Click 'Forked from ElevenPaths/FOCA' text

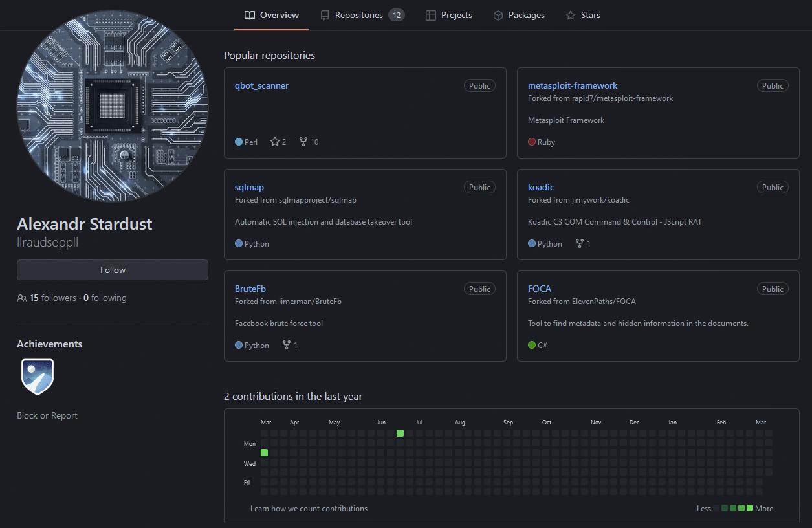tap(582, 302)
